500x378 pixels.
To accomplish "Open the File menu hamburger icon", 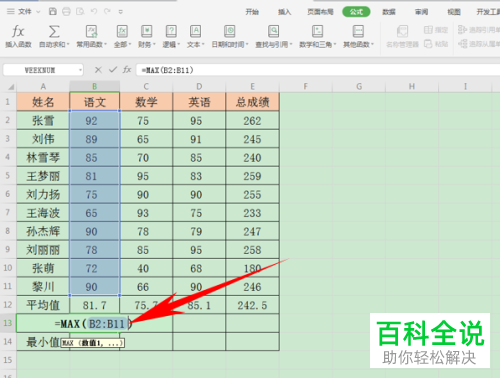I will pyautogui.click(x=11, y=12).
